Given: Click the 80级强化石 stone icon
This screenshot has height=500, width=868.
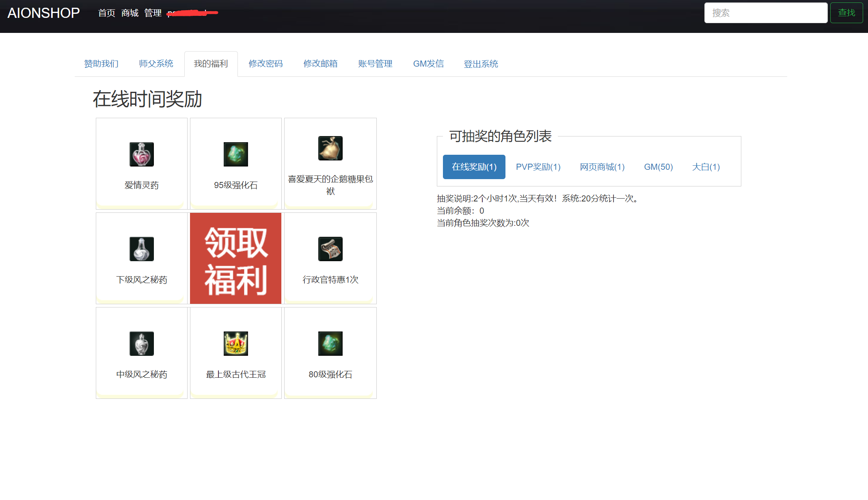Looking at the screenshot, I should [x=330, y=344].
